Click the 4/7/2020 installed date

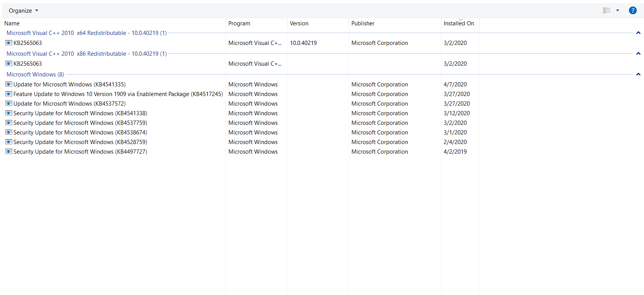click(x=455, y=85)
